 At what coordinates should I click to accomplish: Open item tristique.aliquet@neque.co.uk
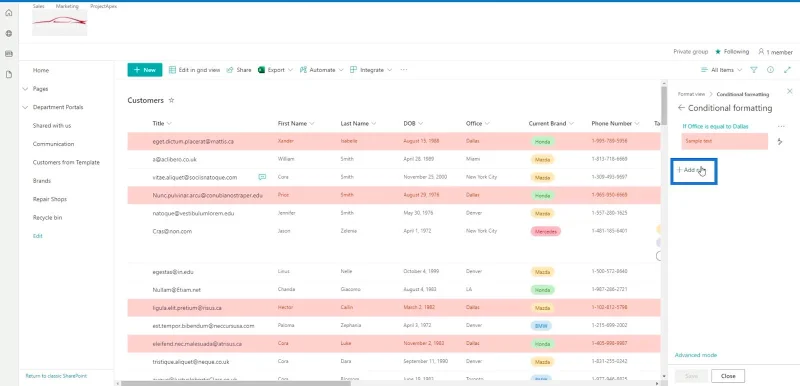191,362
